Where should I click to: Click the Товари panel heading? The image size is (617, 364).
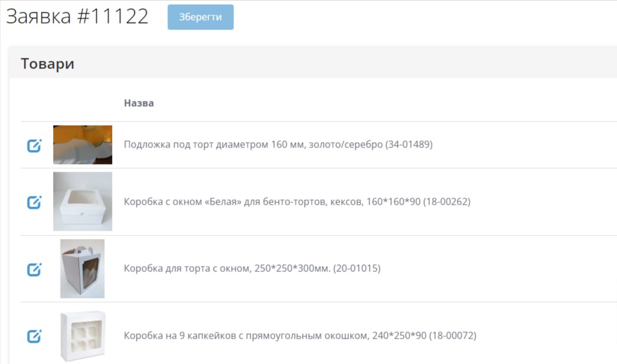(47, 64)
